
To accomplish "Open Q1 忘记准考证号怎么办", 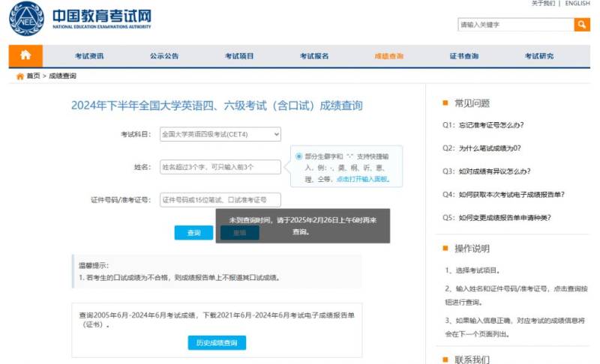I will coord(483,125).
